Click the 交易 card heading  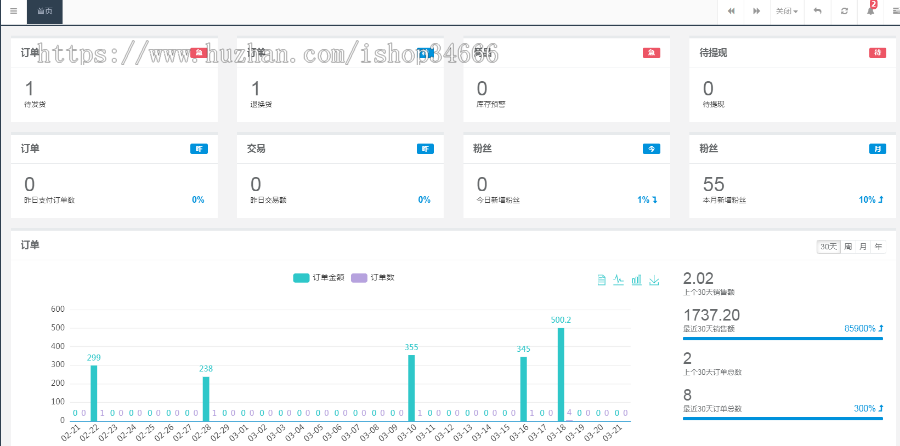(257, 149)
